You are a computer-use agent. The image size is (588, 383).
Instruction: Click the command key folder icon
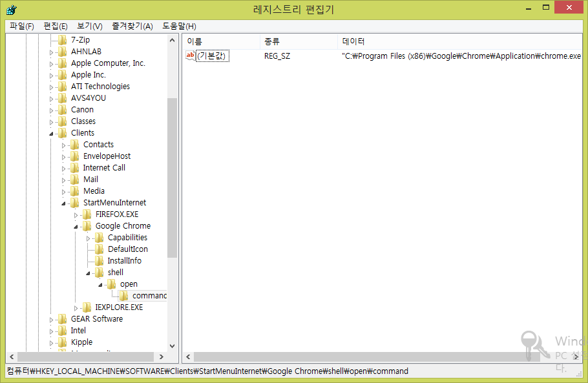[x=124, y=296]
